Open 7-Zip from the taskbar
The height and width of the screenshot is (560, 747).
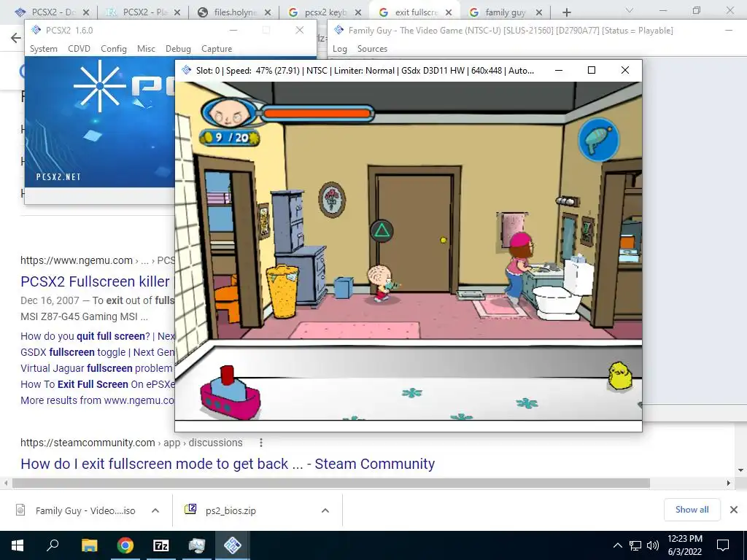[x=161, y=545]
